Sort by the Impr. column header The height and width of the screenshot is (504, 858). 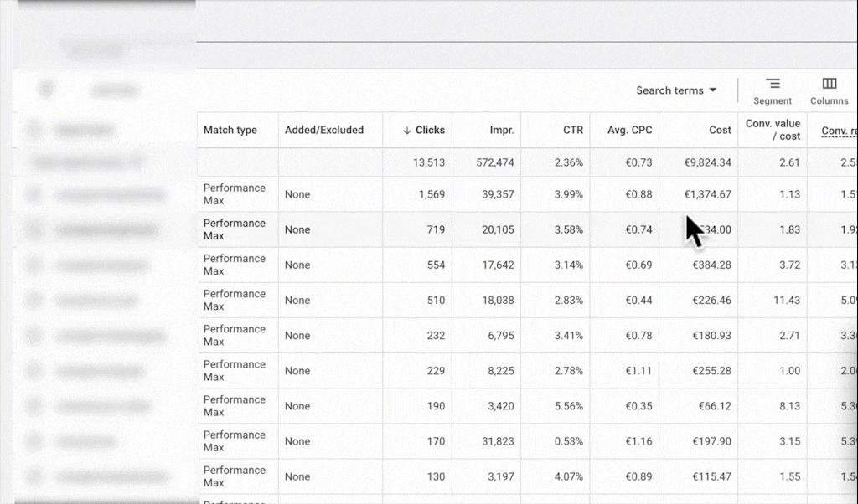[501, 131]
